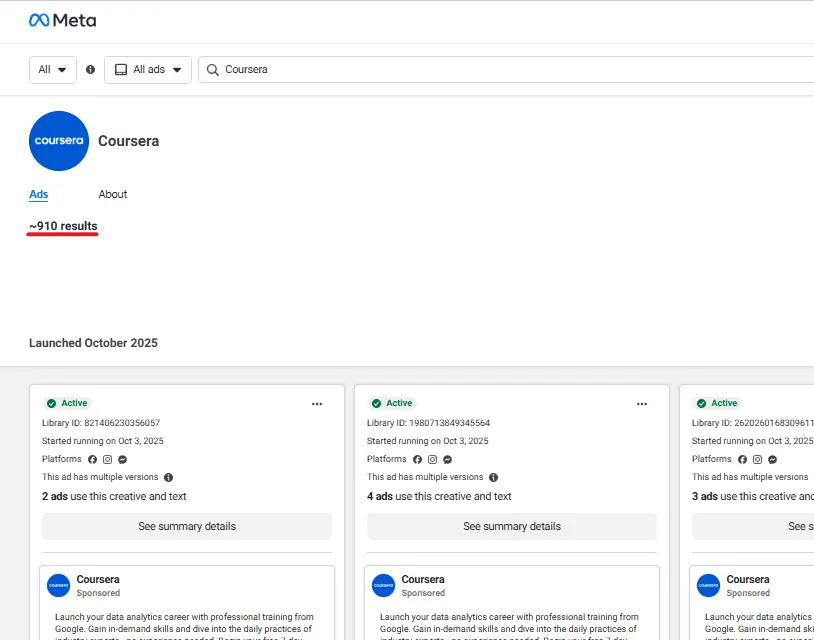The image size is (814, 640).
Task: Select the Ads tab
Action: point(38,194)
